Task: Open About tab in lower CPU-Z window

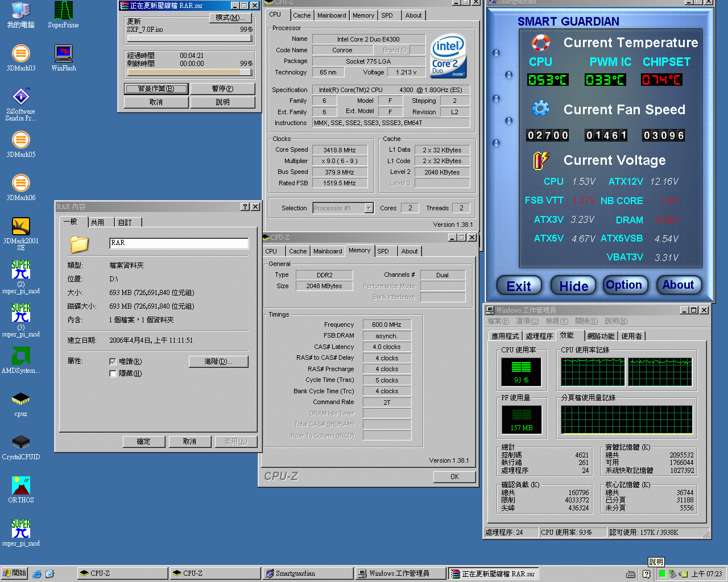Action: coord(409,251)
